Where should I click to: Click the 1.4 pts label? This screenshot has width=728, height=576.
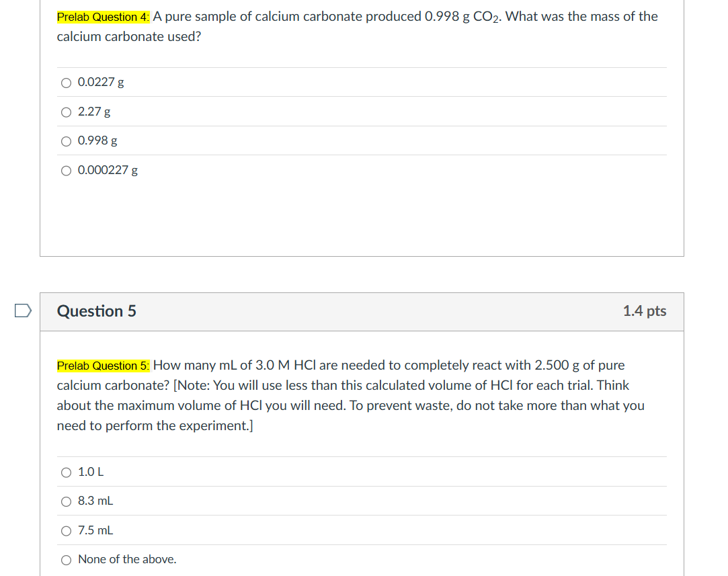point(645,311)
